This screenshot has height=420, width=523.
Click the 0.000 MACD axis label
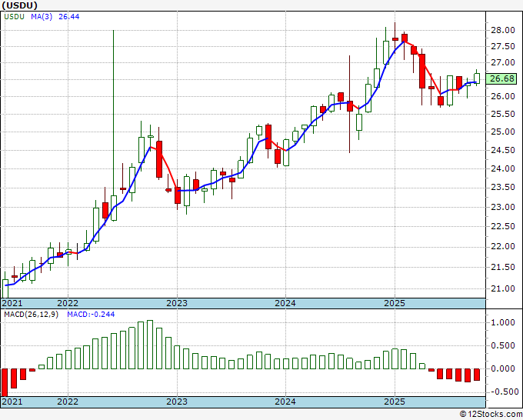(x=502, y=368)
